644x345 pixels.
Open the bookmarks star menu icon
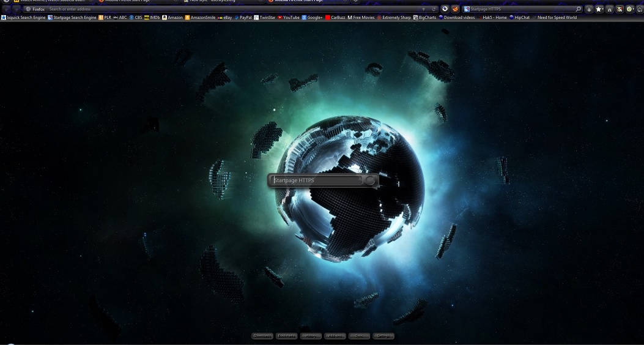click(599, 9)
